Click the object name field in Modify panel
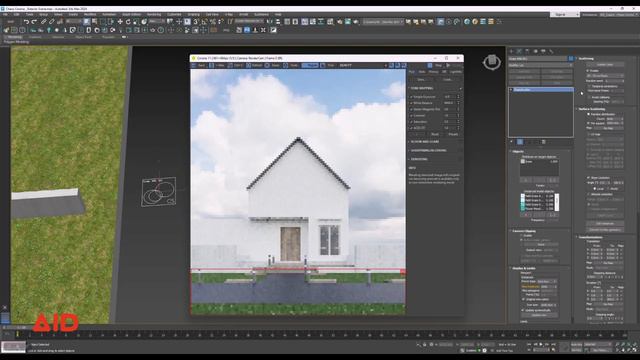The image size is (640, 360). [x=538, y=59]
